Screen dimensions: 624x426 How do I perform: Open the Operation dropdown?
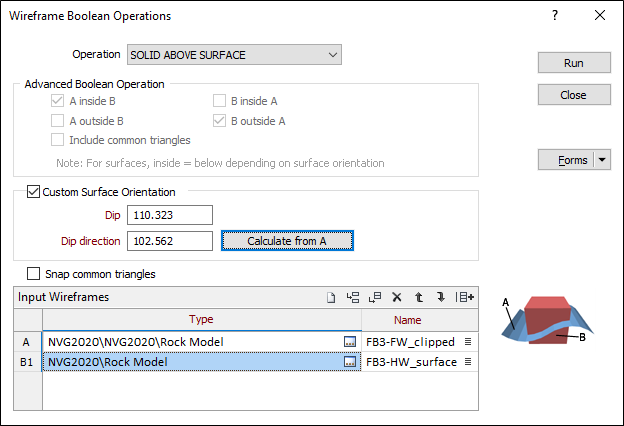click(234, 55)
